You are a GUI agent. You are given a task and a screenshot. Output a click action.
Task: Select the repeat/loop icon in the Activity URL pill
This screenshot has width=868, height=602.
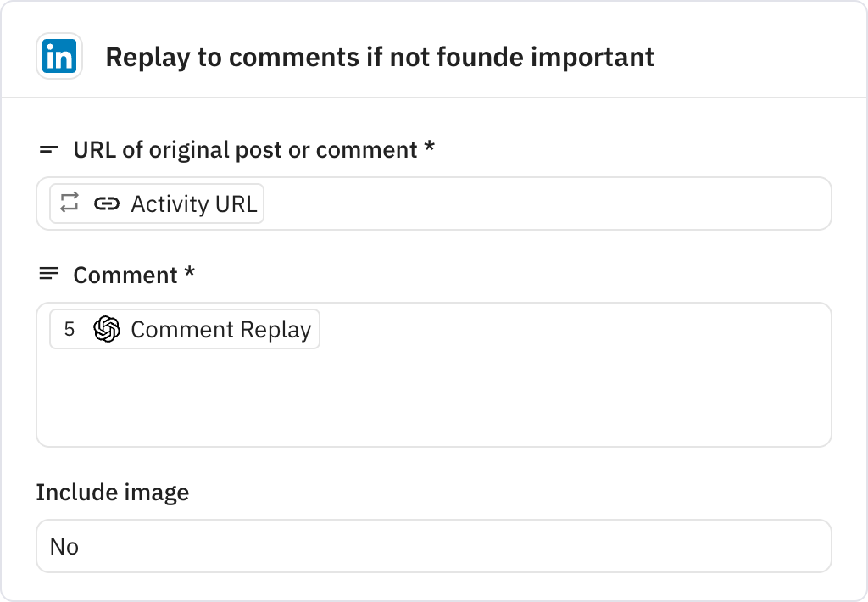click(x=70, y=203)
